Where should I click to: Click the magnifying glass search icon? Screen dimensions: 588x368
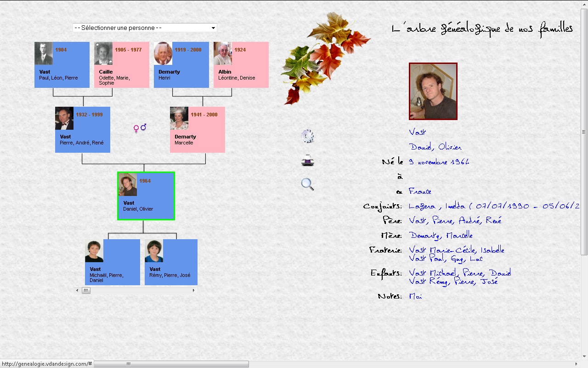pyautogui.click(x=307, y=184)
